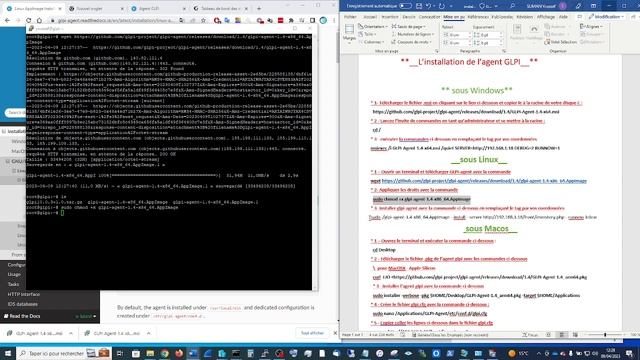The height and width of the screenshot is (360, 640).
Task: Open the Taille dropdown
Action: tap(368, 34)
